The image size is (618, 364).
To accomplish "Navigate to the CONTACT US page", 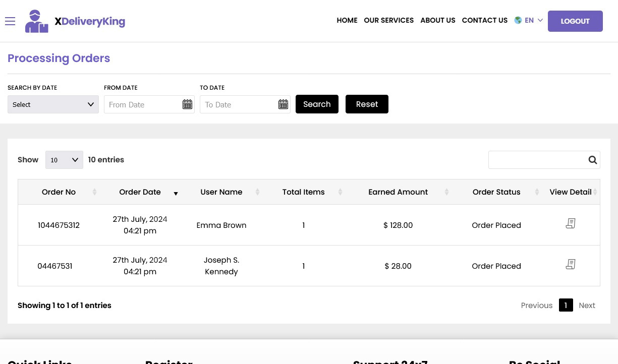I will [x=484, y=20].
